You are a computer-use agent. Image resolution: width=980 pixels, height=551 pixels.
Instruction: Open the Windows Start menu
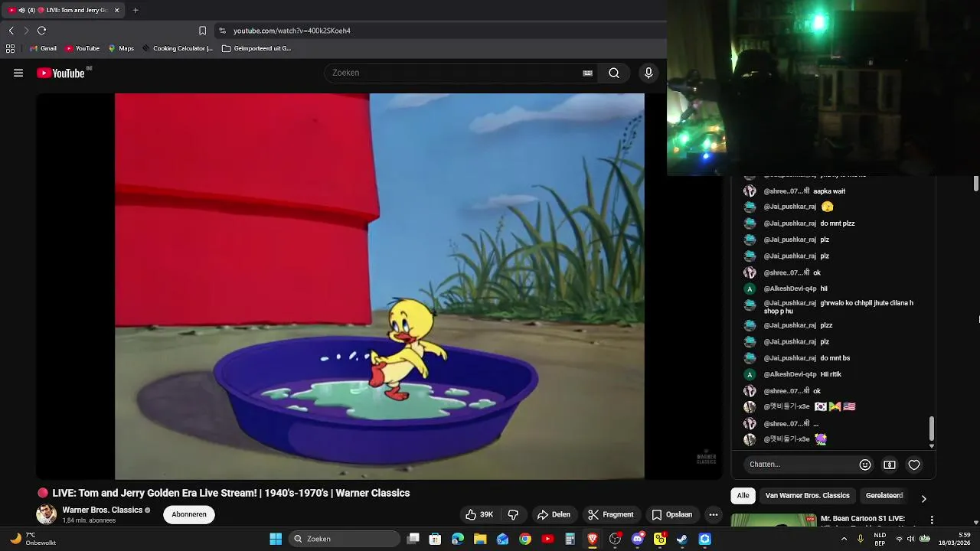click(x=276, y=539)
